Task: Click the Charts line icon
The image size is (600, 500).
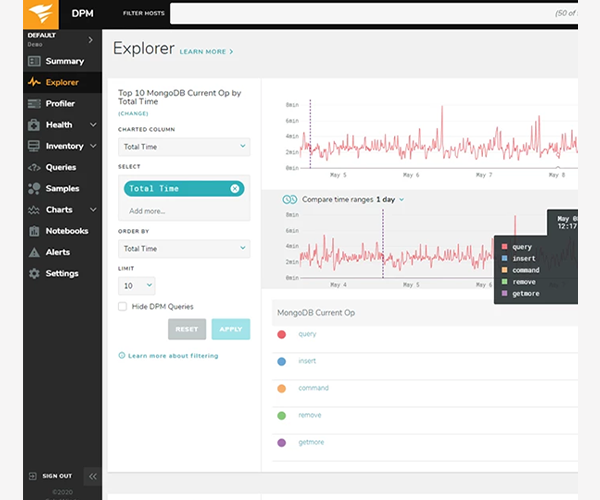Action: [34, 210]
